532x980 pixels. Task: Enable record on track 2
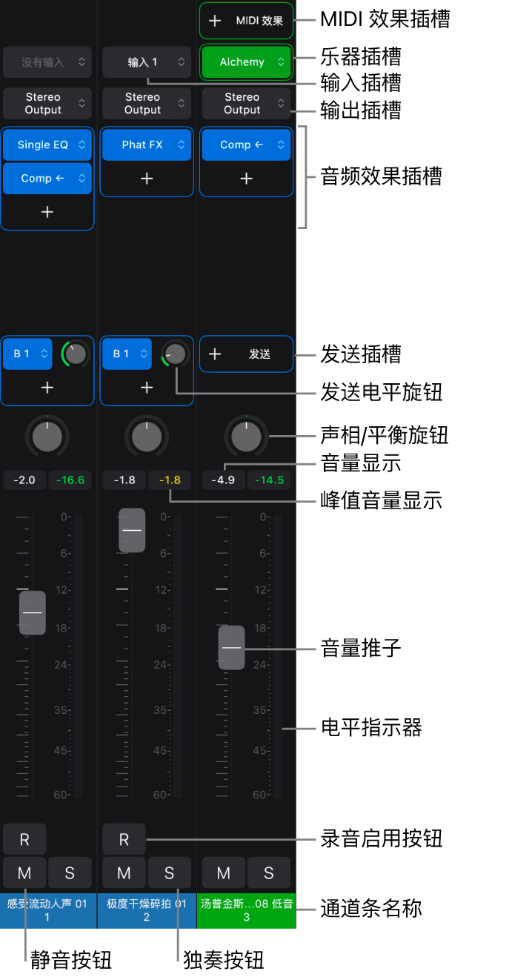124,839
